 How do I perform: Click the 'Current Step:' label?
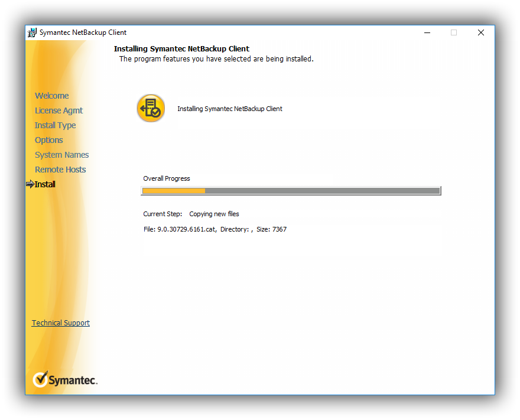coord(162,214)
